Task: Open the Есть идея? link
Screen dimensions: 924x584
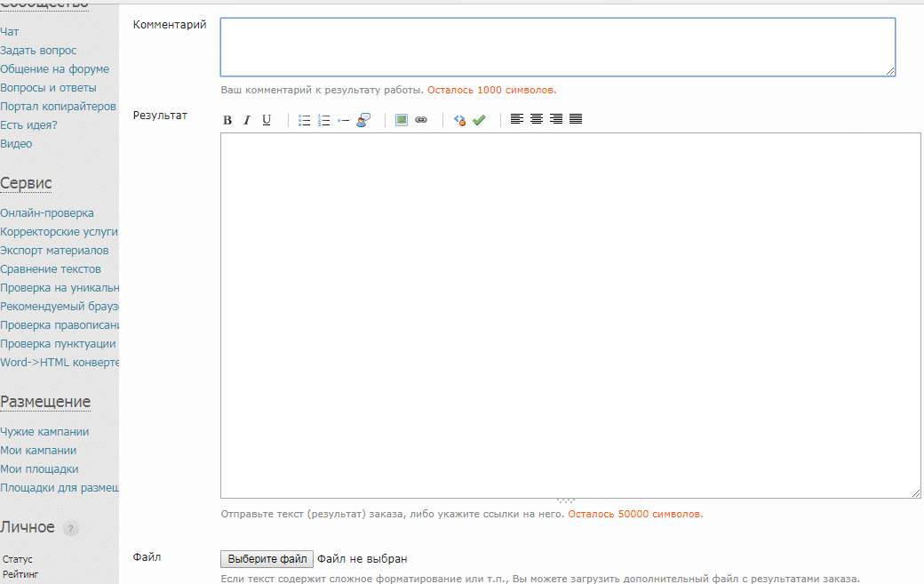Action: click(x=28, y=125)
